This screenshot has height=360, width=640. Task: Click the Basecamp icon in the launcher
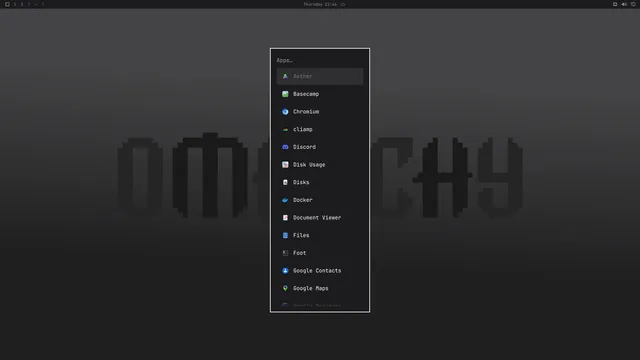click(x=285, y=94)
